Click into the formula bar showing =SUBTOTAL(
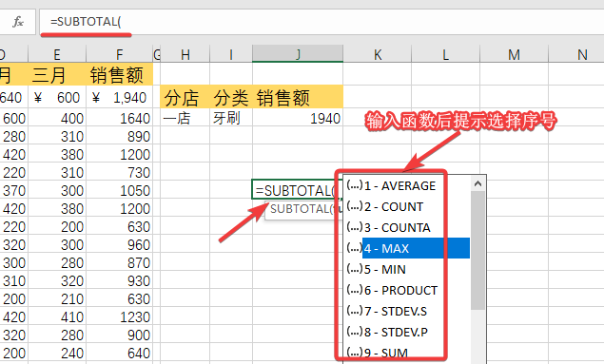 (321, 22)
